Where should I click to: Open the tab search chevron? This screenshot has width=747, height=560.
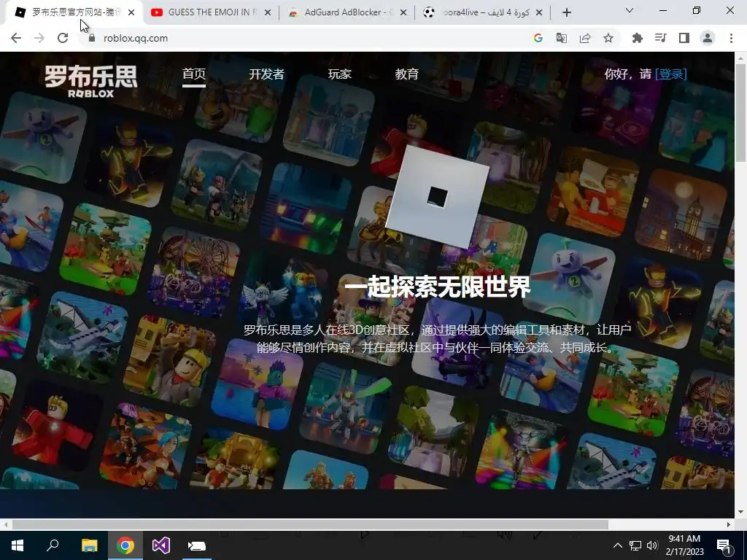630,10
